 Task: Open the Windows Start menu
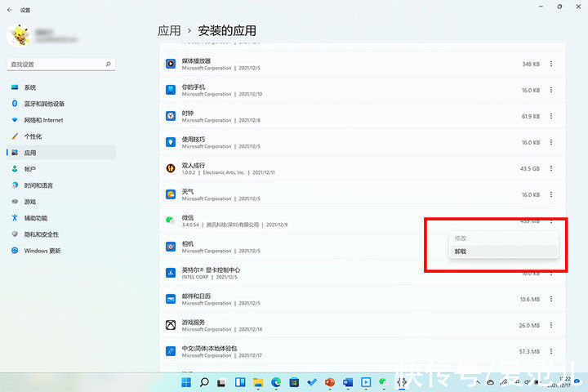point(186,383)
